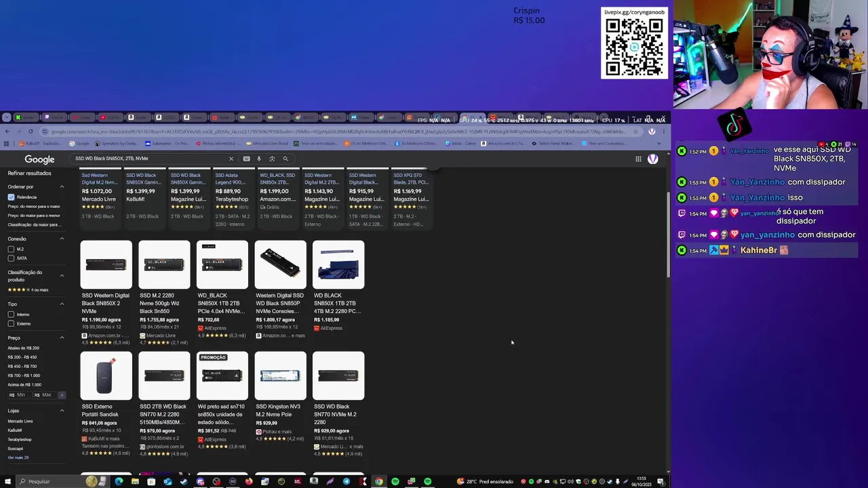Filter by 4 stars ou mais rating

[28, 290]
